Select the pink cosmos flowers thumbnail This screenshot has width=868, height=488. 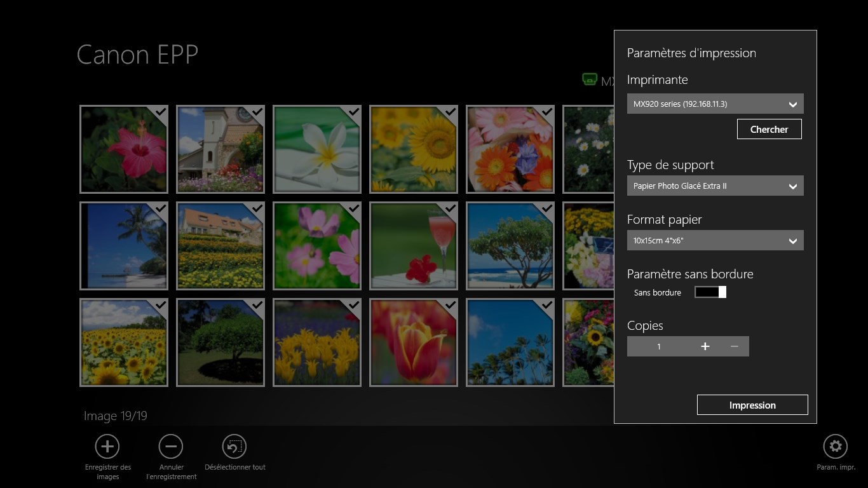pyautogui.click(x=317, y=246)
